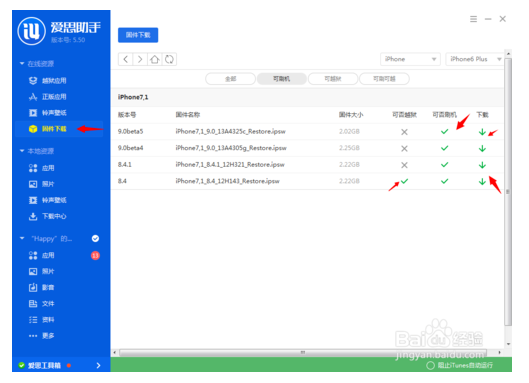This screenshot has height=383, width=529.
Task: Select the 全部 filter tab
Action: 230,79
